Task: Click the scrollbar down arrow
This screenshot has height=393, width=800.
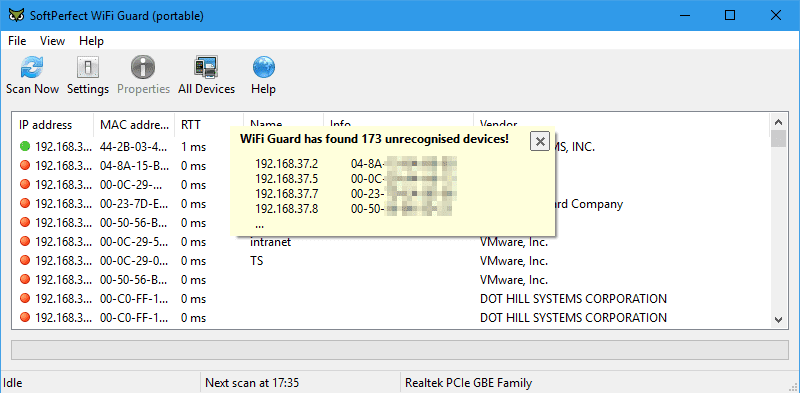Action: click(778, 320)
